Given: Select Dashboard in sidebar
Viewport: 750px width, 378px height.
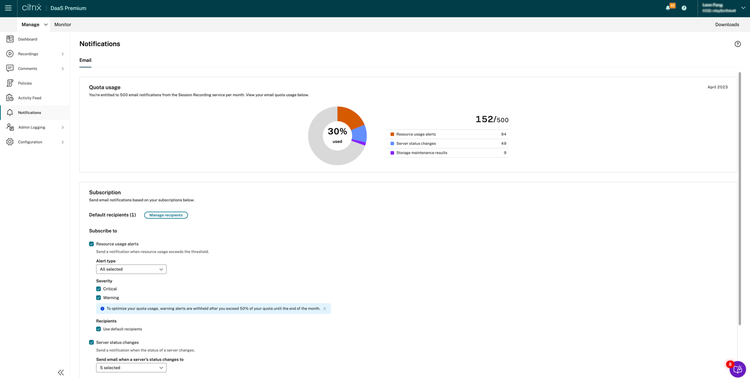Looking at the screenshot, I should pyautogui.click(x=27, y=39).
